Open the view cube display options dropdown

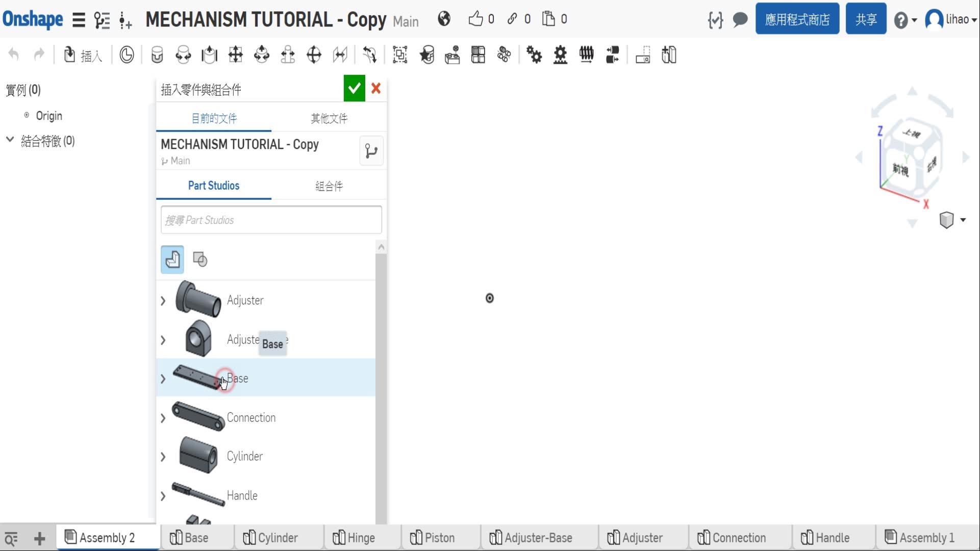pos(952,220)
